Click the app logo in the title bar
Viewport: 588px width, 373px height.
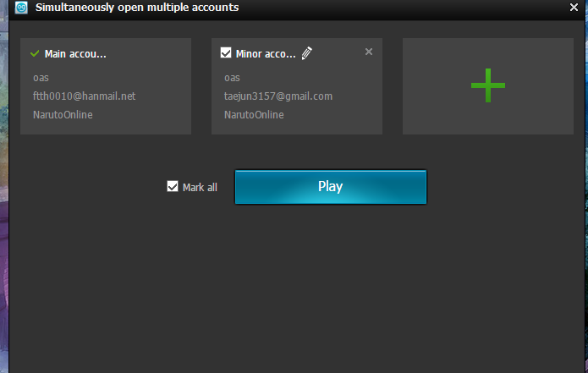(x=22, y=8)
